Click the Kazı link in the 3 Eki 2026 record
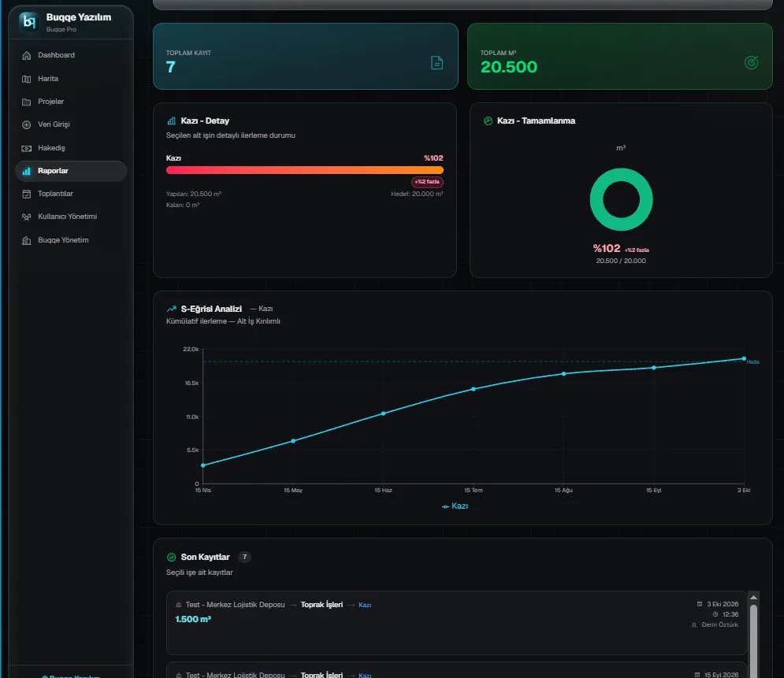784x678 pixels. [365, 605]
